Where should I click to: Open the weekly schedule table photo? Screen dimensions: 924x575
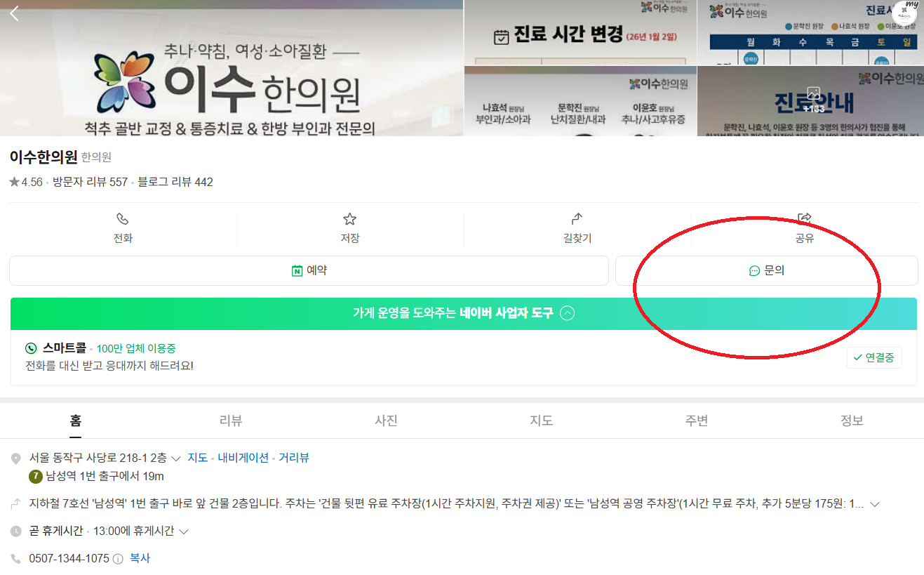tap(810, 32)
